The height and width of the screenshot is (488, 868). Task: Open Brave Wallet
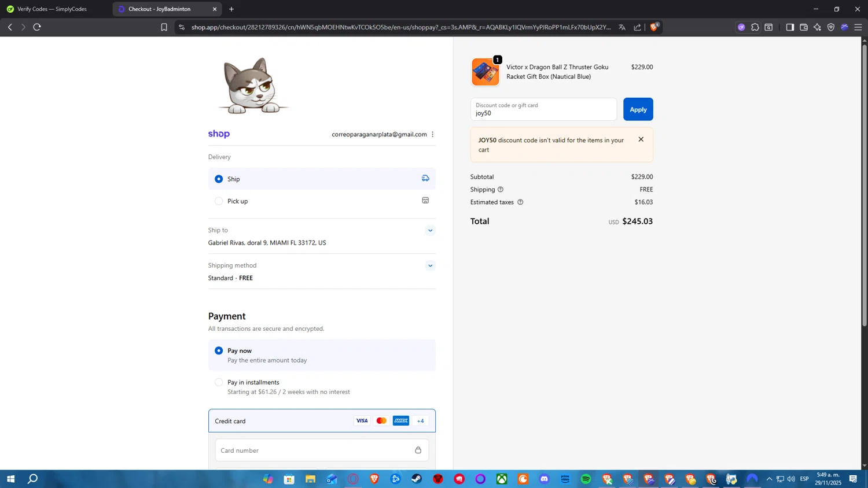click(804, 27)
